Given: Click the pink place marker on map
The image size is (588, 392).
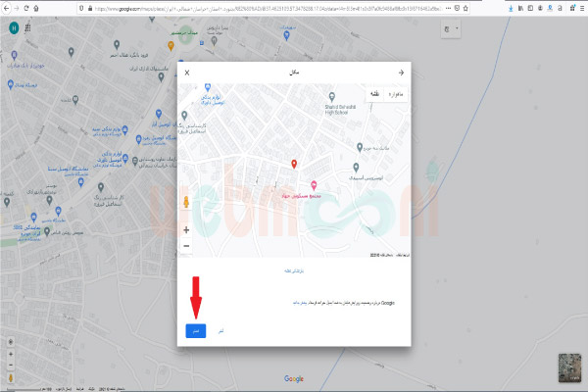Looking at the screenshot, I should coord(314,184).
